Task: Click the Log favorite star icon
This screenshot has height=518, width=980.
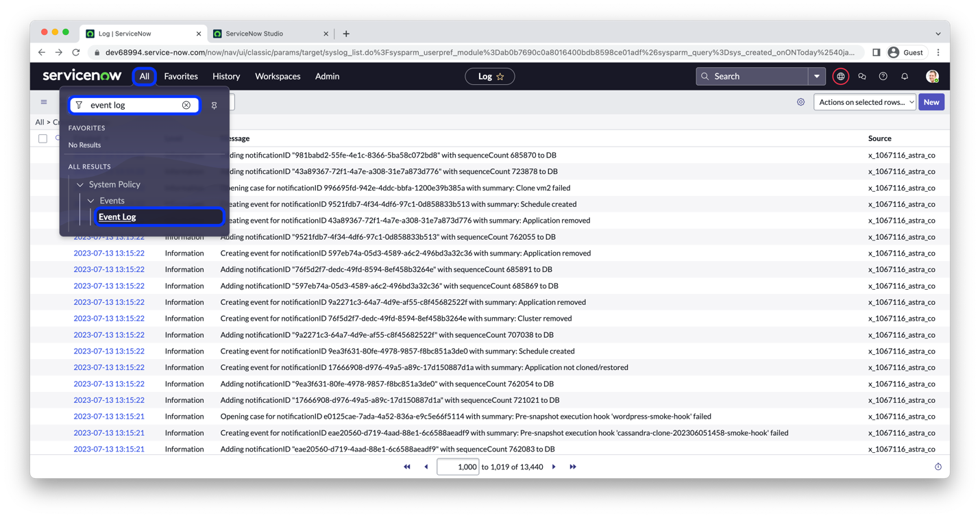Action: pyautogui.click(x=500, y=77)
